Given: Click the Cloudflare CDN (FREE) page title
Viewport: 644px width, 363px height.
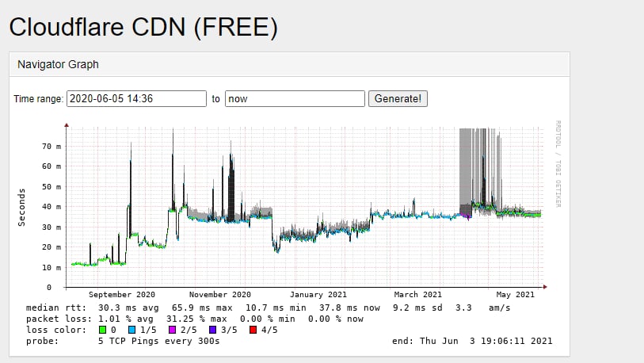Looking at the screenshot, I should pyautogui.click(x=143, y=28).
